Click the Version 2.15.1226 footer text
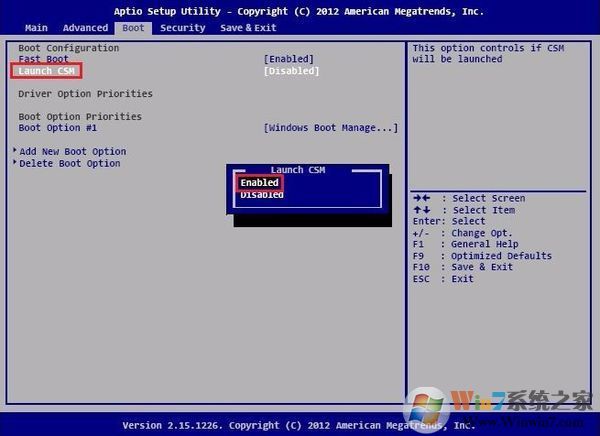 click(x=298, y=425)
